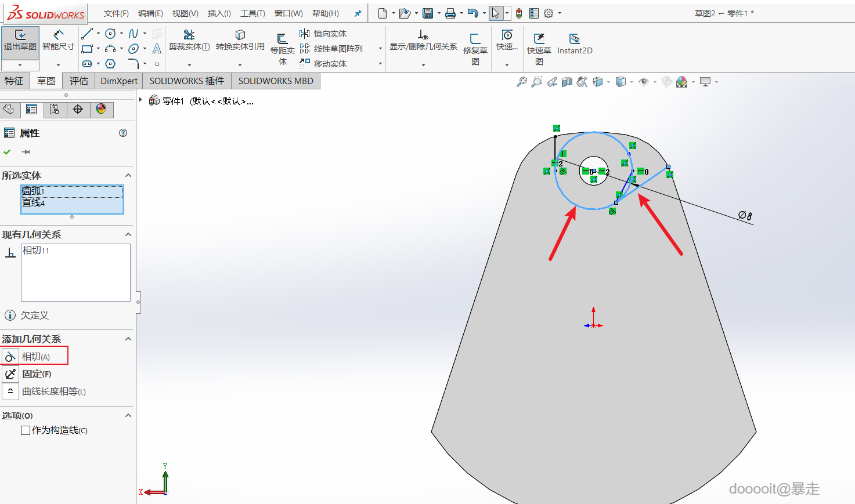Image resolution: width=855 pixels, height=504 pixels.
Task: Collapse the Selected Entities (所选实体) section
Action: pos(128,175)
